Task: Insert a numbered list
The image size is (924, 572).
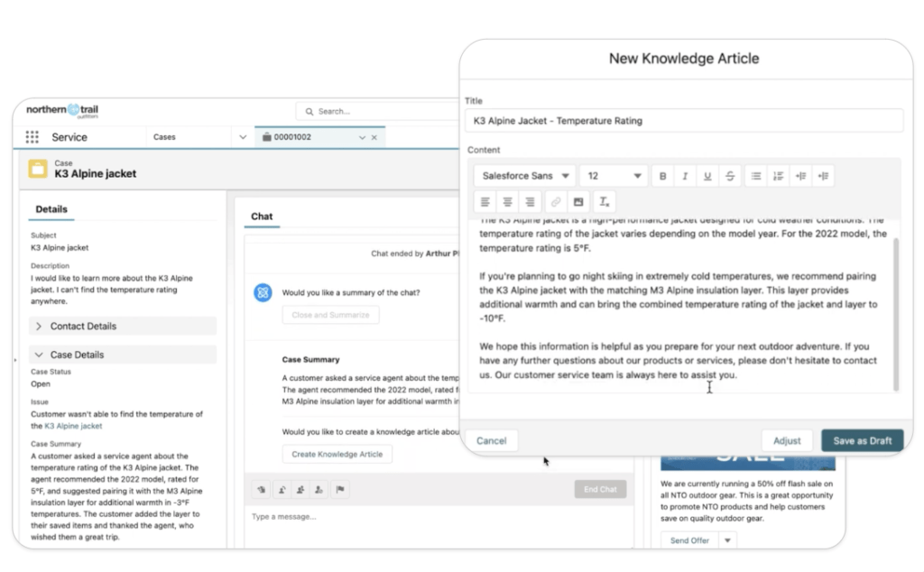Action: pyautogui.click(x=779, y=176)
